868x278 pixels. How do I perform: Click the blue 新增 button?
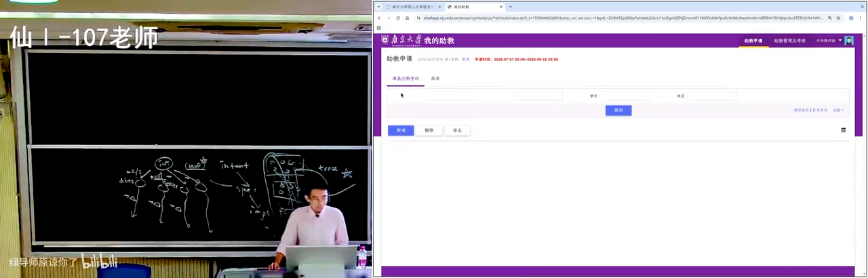tap(401, 130)
